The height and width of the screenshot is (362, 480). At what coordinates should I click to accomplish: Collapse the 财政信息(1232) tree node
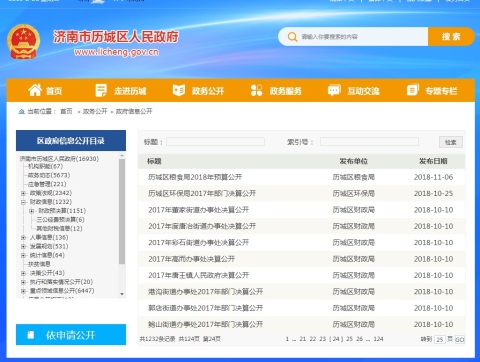[x=23, y=202]
